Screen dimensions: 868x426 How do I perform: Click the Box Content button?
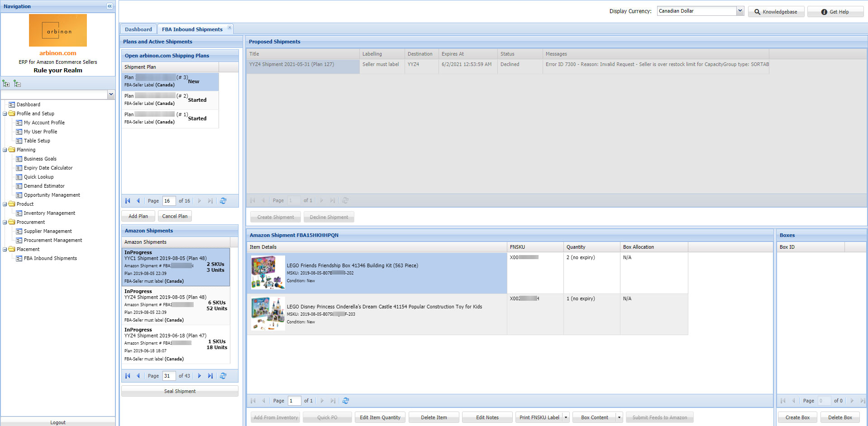coord(595,417)
